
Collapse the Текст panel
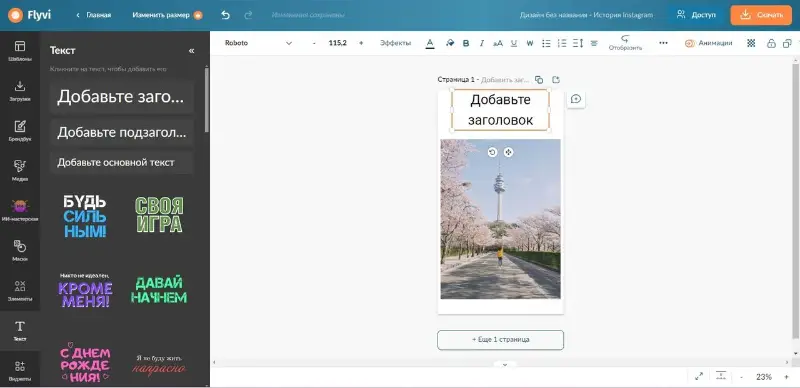point(191,51)
